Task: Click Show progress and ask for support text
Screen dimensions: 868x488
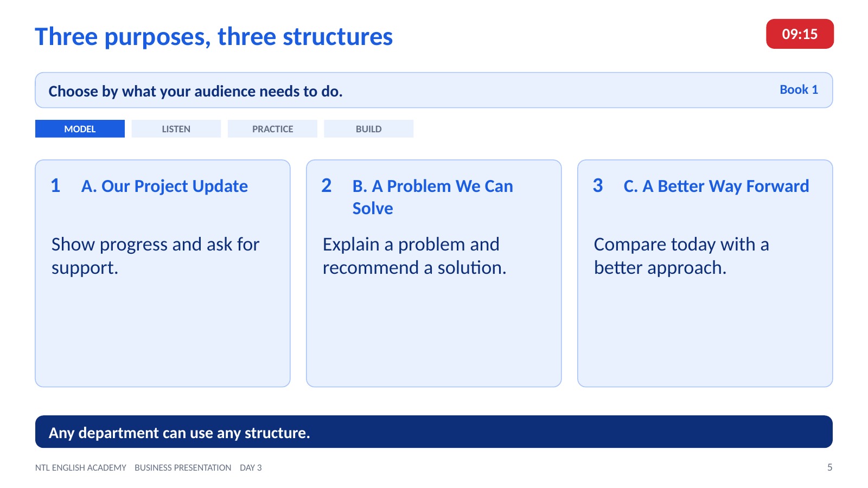Action: pyautogui.click(x=156, y=256)
